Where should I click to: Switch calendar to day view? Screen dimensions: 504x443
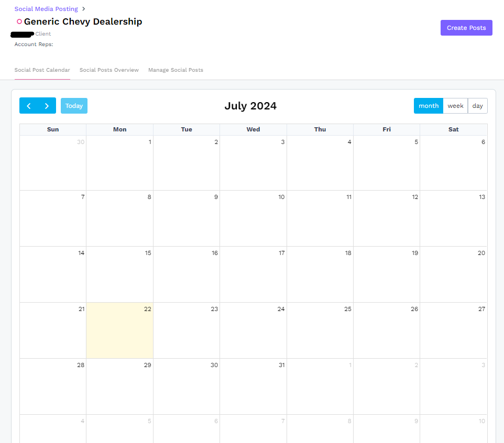[x=477, y=106]
